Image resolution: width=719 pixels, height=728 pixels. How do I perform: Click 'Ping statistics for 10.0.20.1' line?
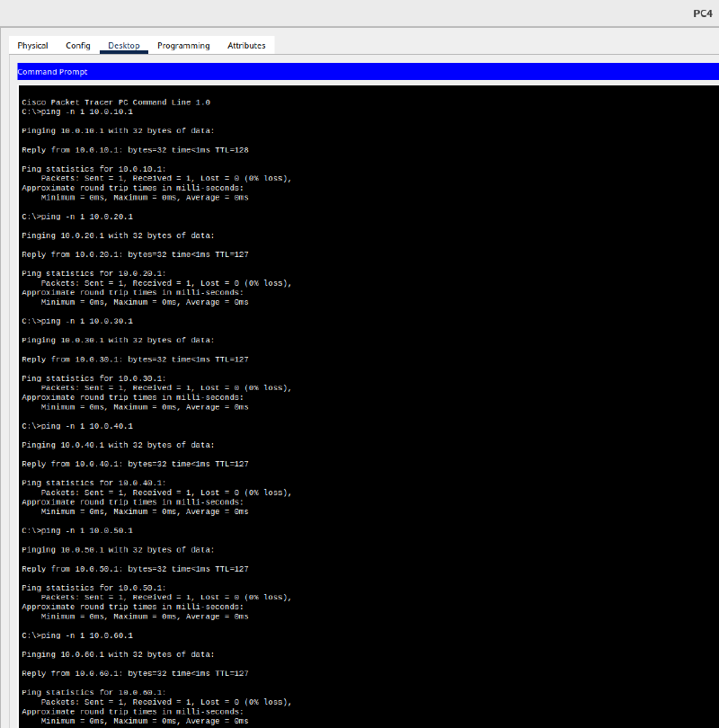click(93, 273)
